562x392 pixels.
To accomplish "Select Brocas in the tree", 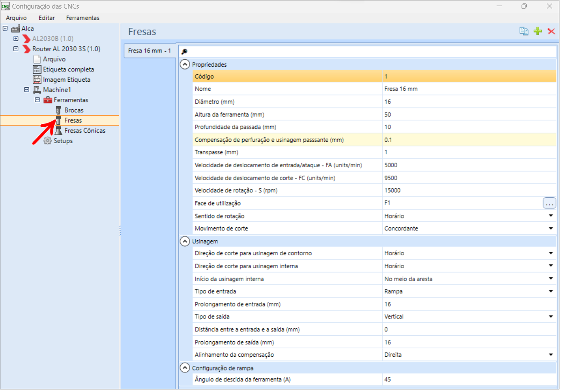I will (x=74, y=110).
